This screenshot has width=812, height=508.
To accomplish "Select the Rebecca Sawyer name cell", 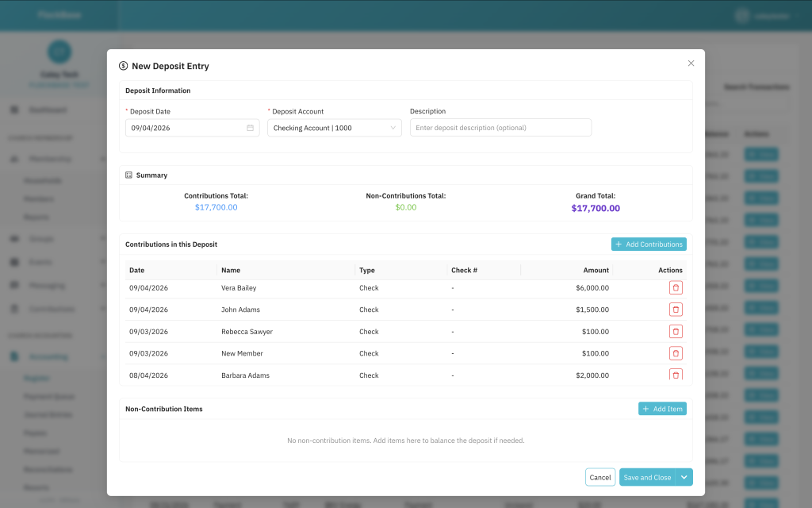I will point(247,332).
